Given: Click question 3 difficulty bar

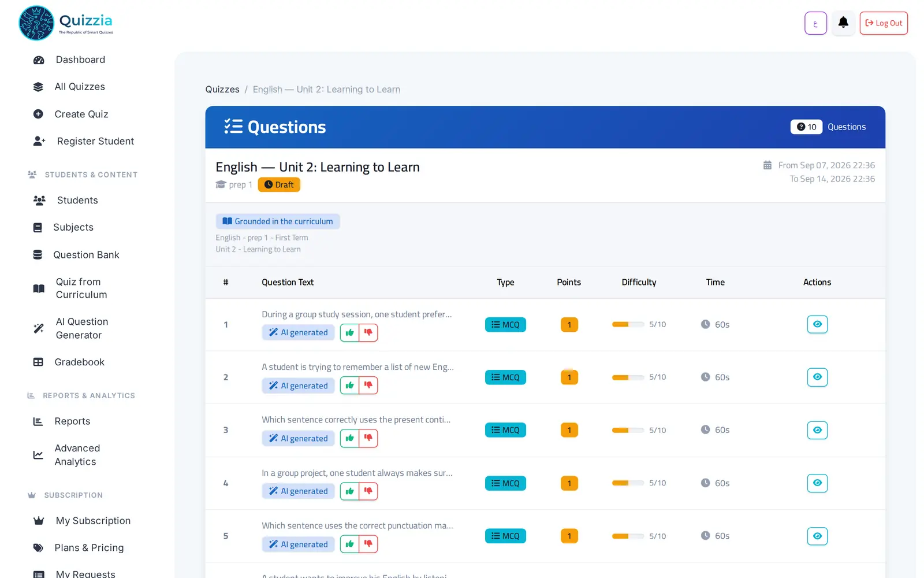Looking at the screenshot, I should click(628, 430).
